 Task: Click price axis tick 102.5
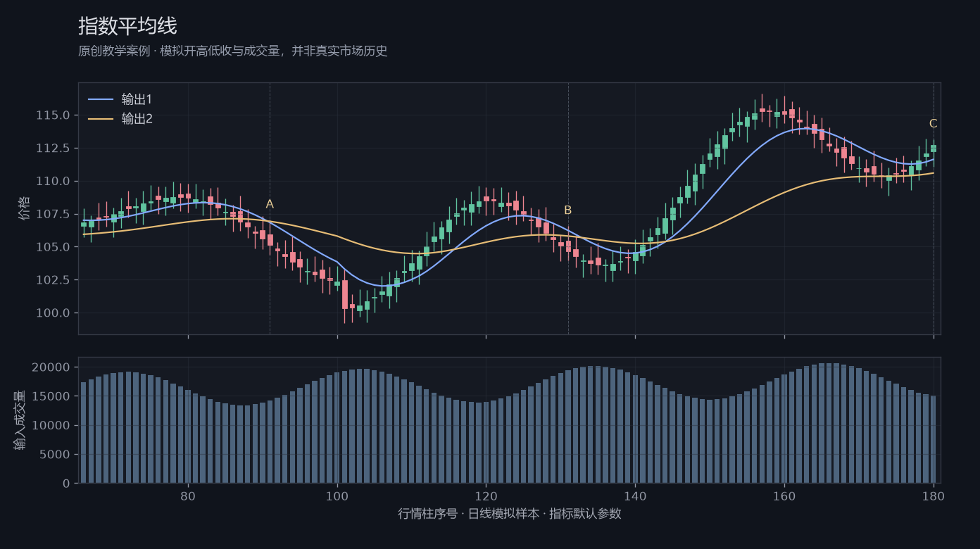[x=53, y=280]
